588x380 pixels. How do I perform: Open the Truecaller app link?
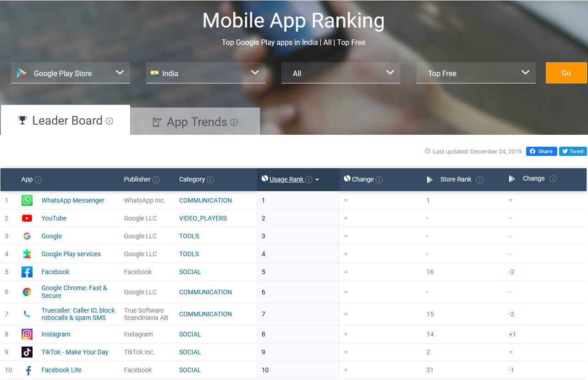click(78, 314)
